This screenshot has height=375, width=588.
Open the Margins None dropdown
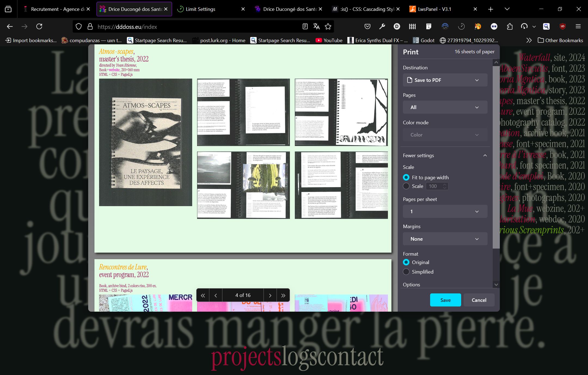point(445,239)
